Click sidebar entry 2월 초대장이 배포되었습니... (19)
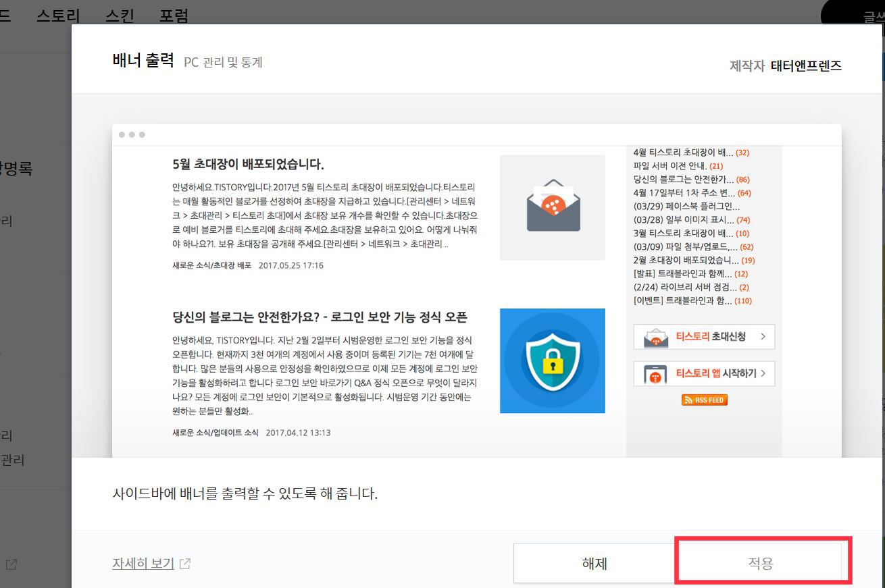This screenshot has height=588, width=885. coord(694,260)
